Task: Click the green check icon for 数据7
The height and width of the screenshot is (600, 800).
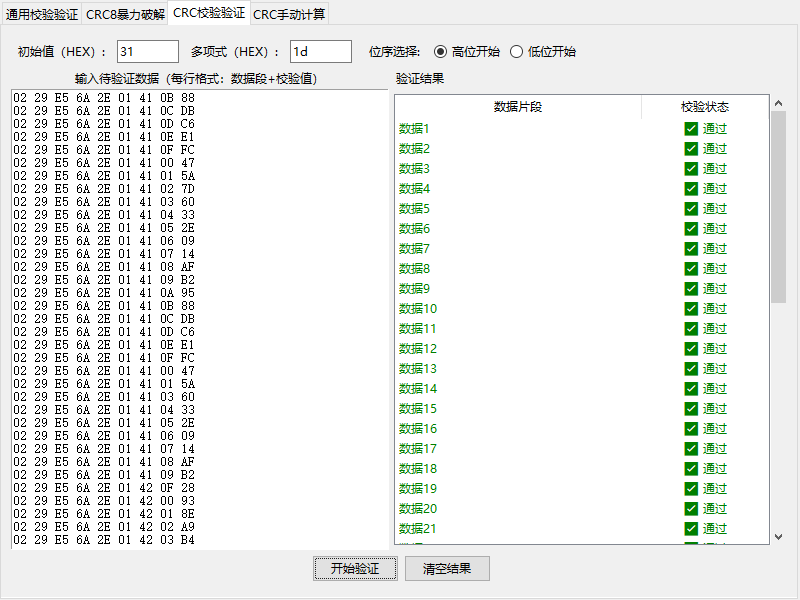Action: 691,248
